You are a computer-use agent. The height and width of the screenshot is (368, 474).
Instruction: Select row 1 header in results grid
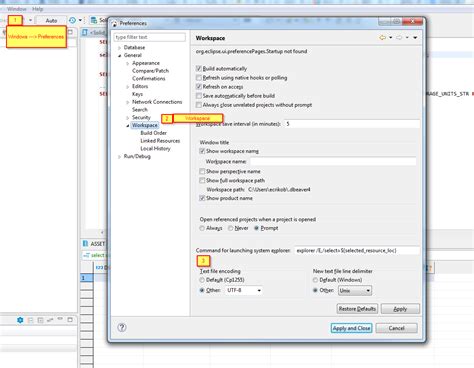tap(87, 278)
